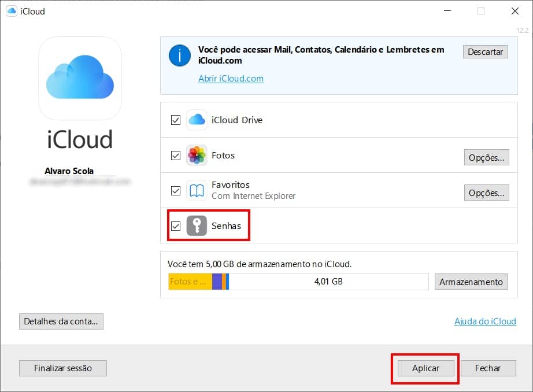Viewport: 533px width, 392px height.
Task: Click the iCloud Drive cloud icon
Action: tap(197, 120)
